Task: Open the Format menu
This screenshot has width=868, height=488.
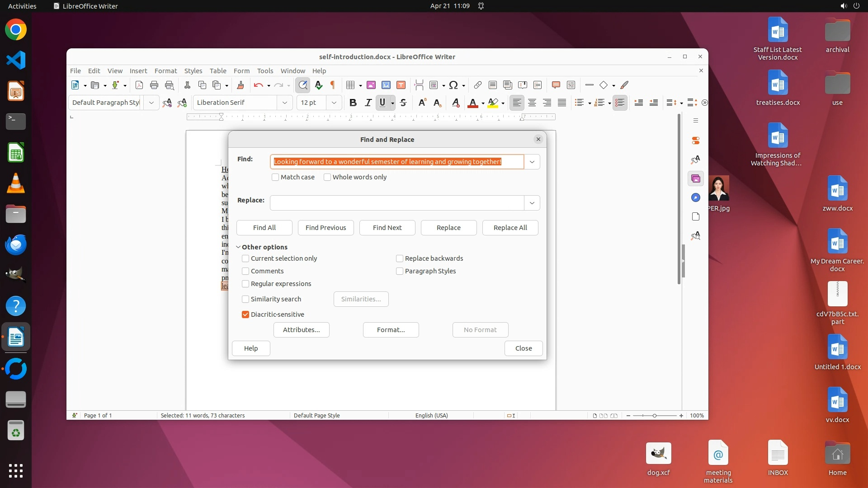Action: click(165, 71)
